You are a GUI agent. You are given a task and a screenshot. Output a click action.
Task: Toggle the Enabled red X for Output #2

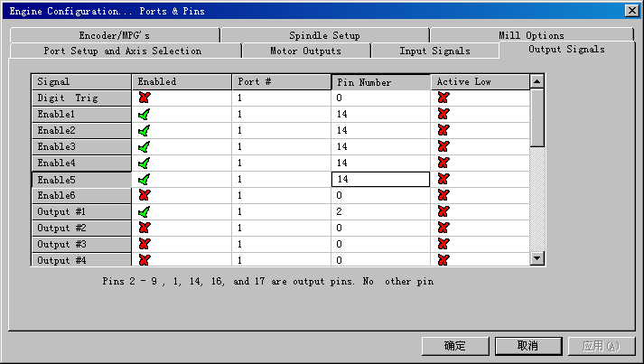coord(145,228)
